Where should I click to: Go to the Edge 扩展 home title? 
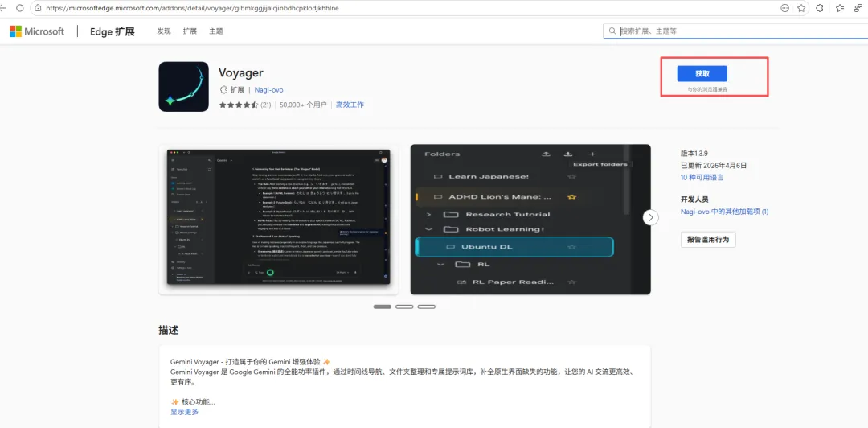pos(113,31)
